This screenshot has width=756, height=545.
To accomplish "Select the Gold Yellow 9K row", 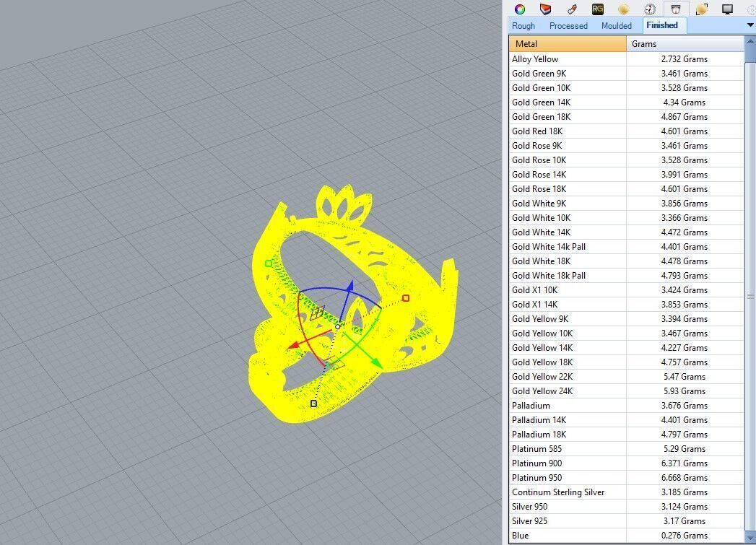I will pos(626,319).
